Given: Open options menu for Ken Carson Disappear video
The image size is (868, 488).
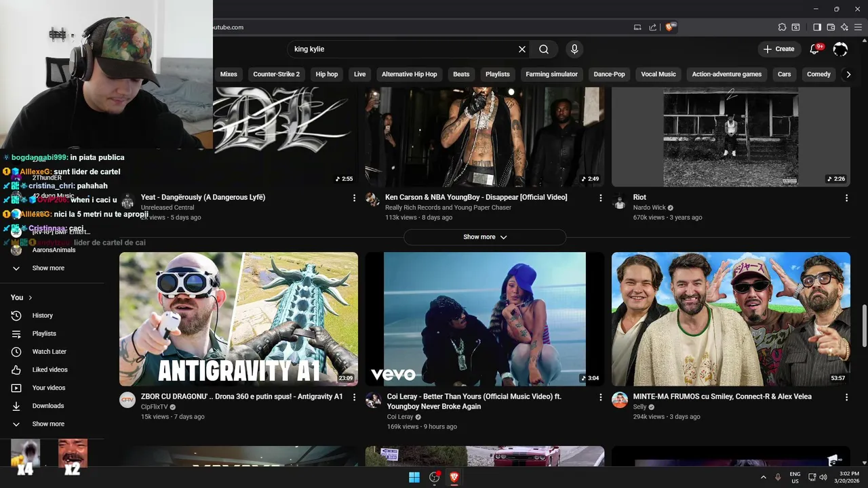Looking at the screenshot, I should [x=600, y=198].
